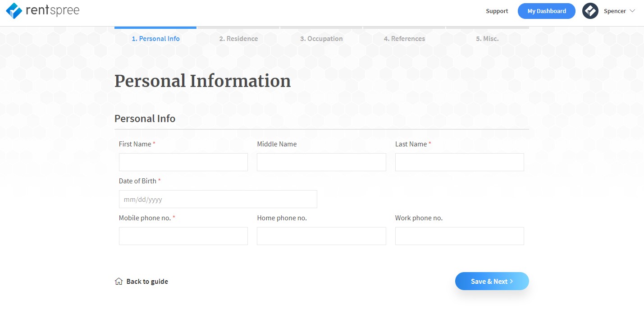Select the 3. Occupation step
644x314 pixels.
[321, 39]
